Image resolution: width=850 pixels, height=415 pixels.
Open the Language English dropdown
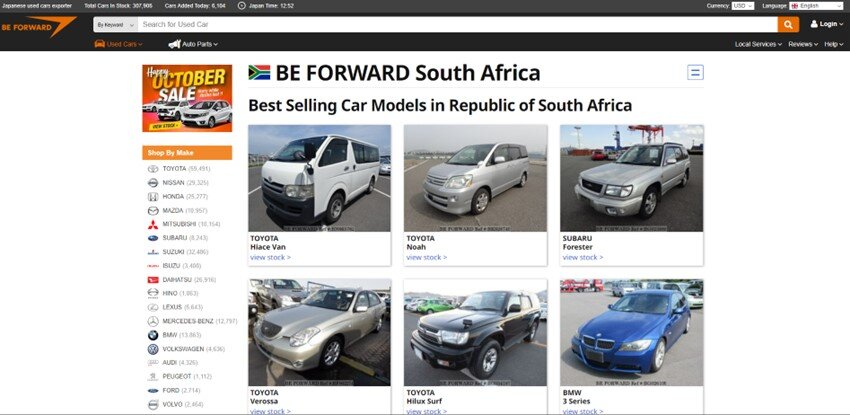click(x=816, y=5)
